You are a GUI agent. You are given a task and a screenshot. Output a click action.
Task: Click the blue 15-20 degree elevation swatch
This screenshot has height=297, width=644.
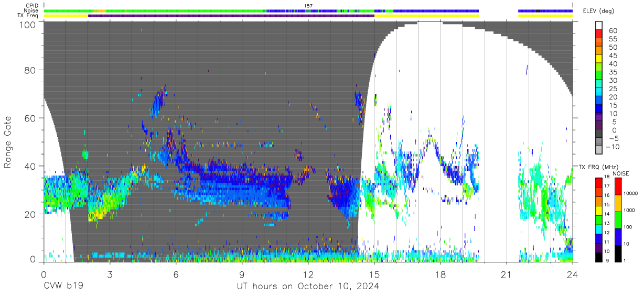[599, 101]
